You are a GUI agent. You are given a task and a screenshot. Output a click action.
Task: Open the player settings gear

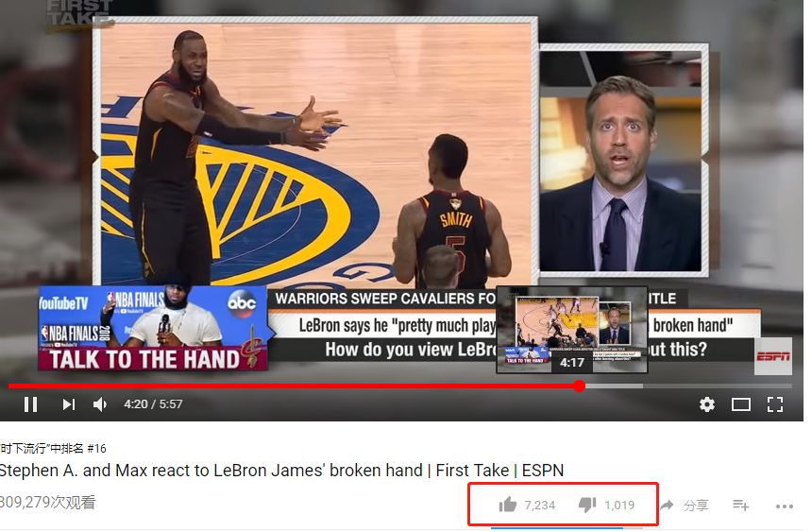[707, 404]
